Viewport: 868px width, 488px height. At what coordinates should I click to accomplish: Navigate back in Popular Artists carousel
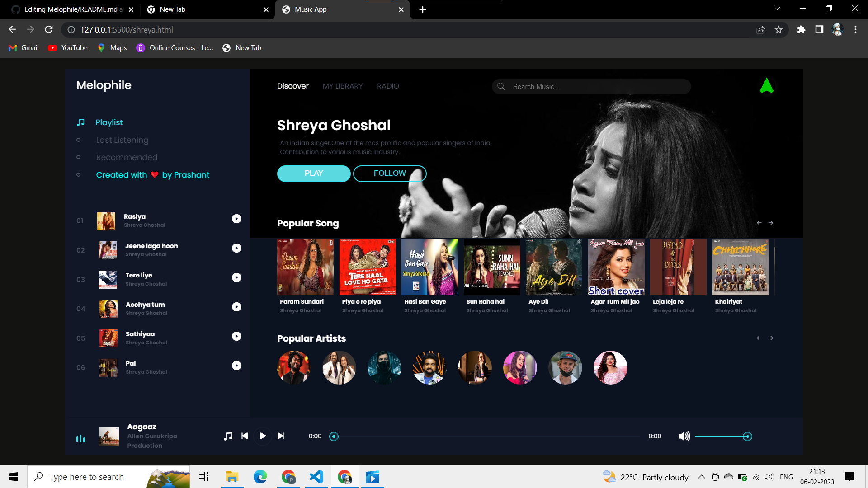pos(759,338)
